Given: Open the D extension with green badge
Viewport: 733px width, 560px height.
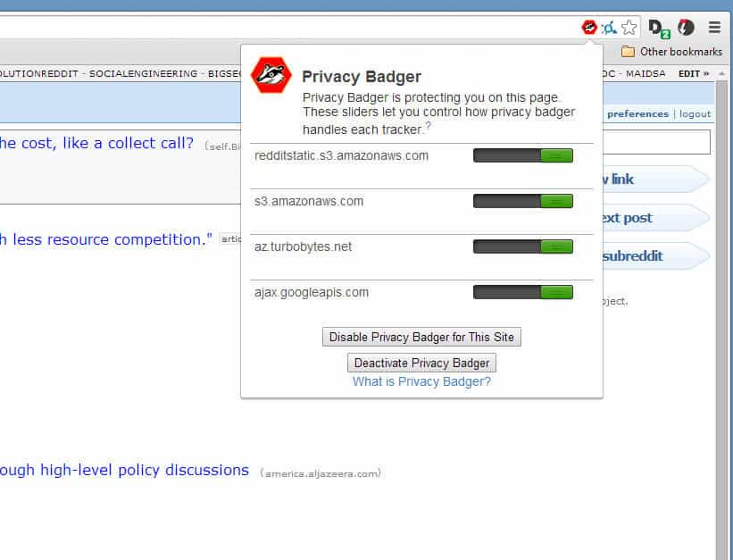Looking at the screenshot, I should coord(659,29).
